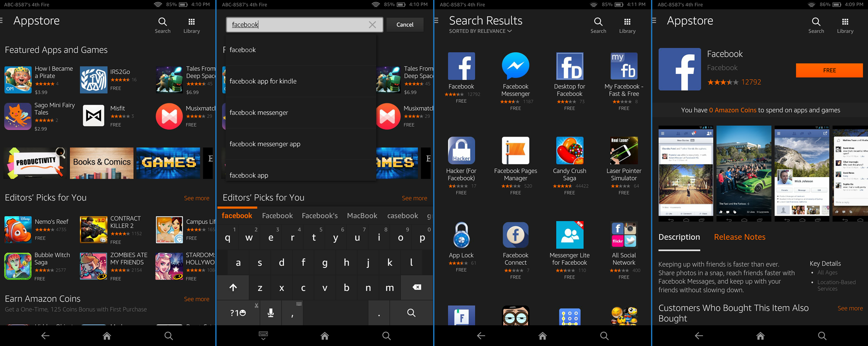Open '0 Amazon Coins' link
This screenshot has width=868, height=346.
733,110
